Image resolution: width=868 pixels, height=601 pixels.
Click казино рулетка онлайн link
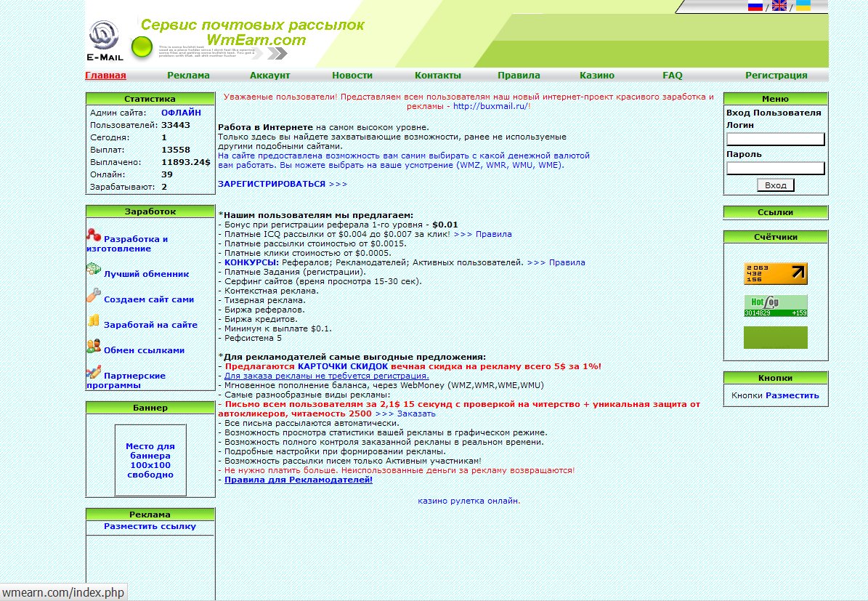(x=469, y=501)
